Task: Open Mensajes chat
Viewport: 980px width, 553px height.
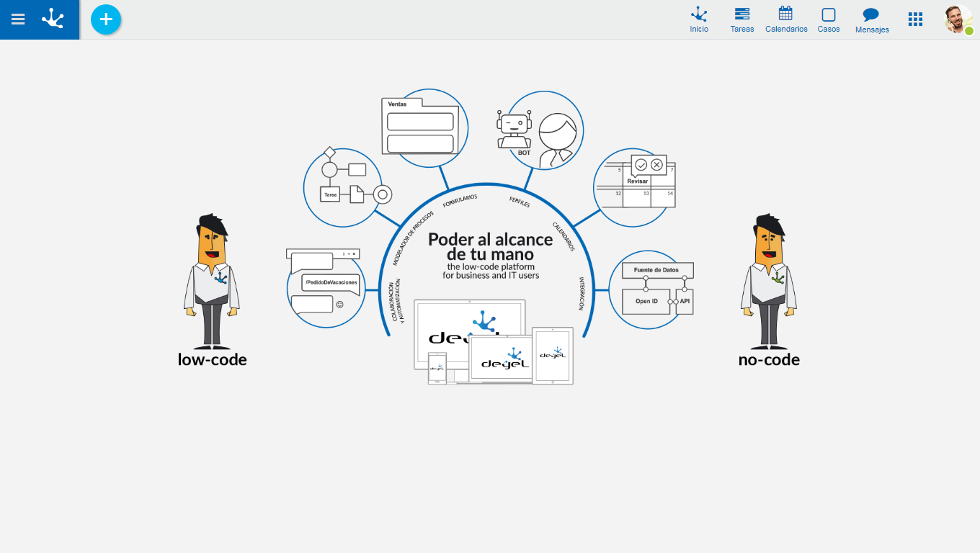Action: (x=872, y=20)
